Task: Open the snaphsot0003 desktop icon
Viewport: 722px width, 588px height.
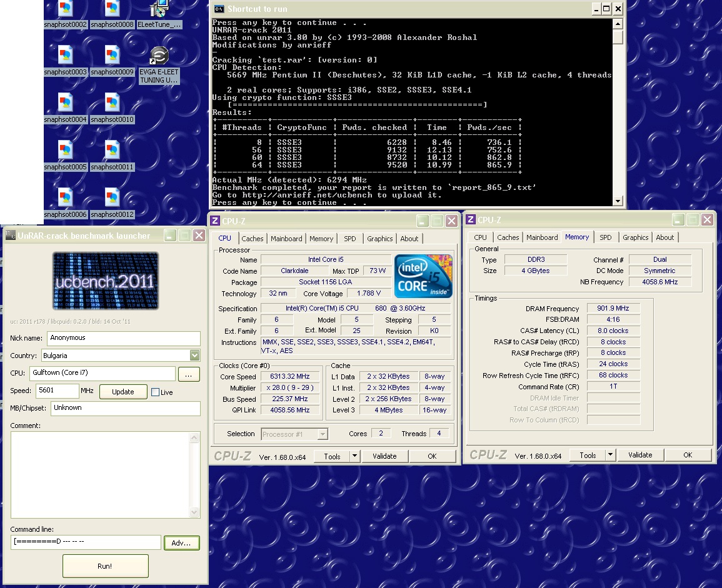Action: point(66,61)
